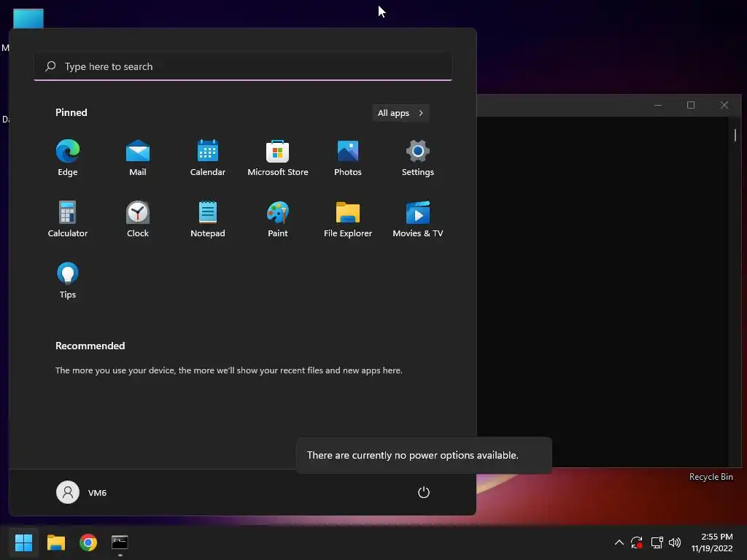747x560 pixels.
Task: Focus the Type here to search box
Action: (243, 66)
